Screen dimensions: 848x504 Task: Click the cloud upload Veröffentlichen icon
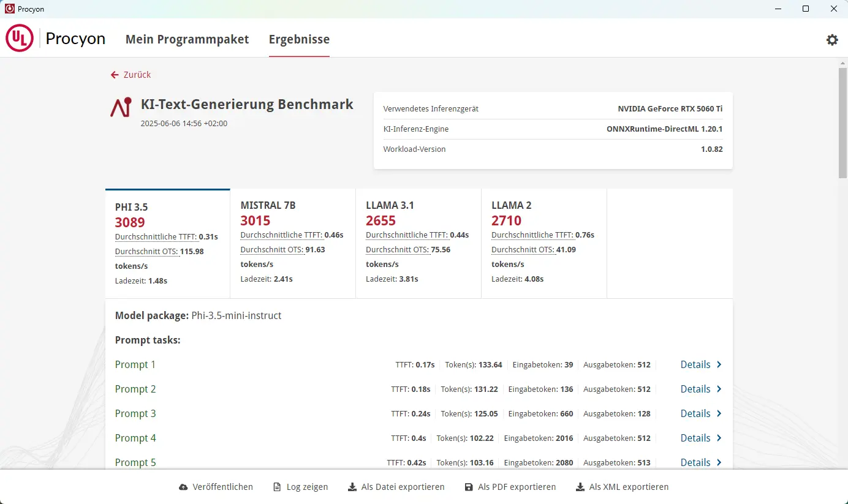point(183,487)
